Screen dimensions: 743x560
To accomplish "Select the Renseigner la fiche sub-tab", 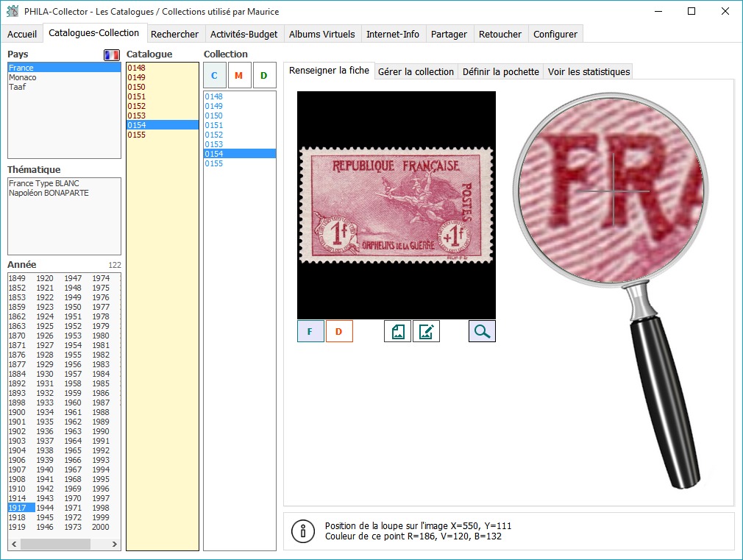I will (329, 71).
